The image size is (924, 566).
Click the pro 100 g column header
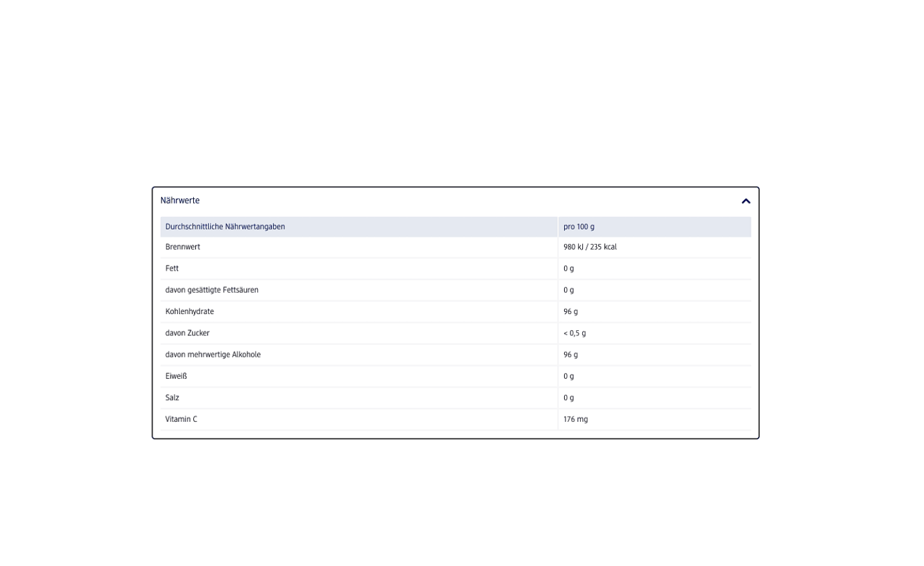[578, 227]
